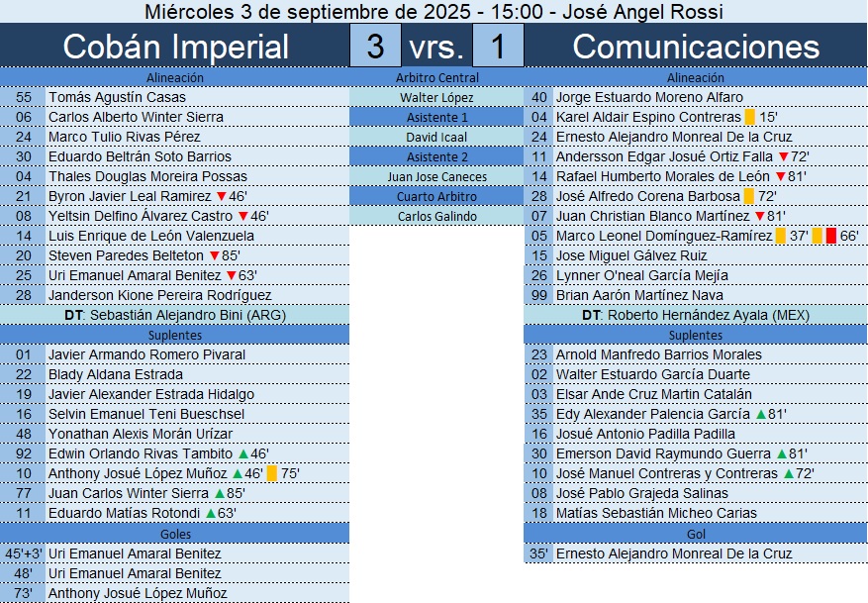868x603 pixels.
Task: Click the Arbitro Central header
Action: coord(436,77)
